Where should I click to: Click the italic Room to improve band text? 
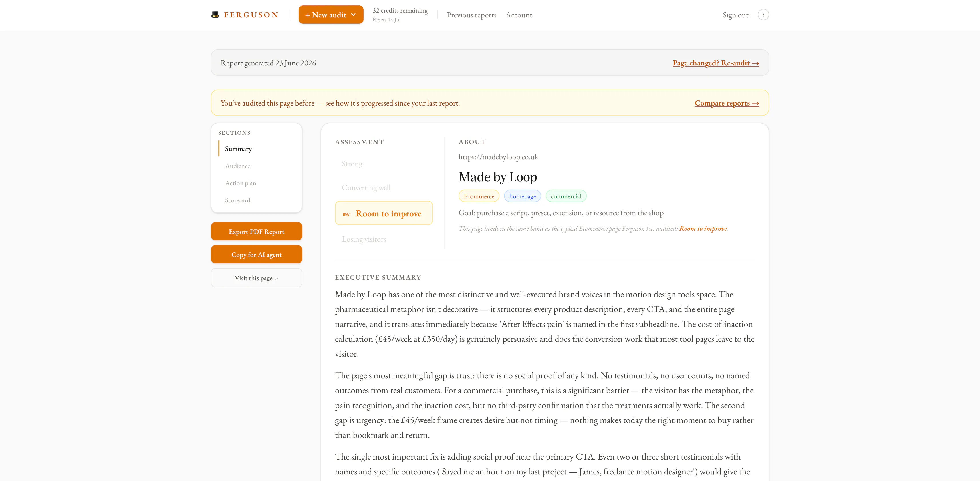click(x=703, y=228)
